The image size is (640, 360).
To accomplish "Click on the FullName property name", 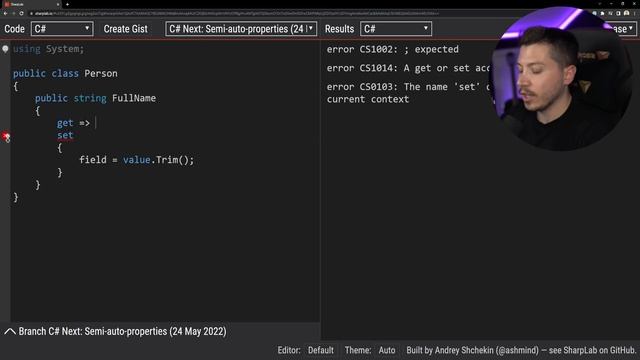I will [x=134, y=98].
